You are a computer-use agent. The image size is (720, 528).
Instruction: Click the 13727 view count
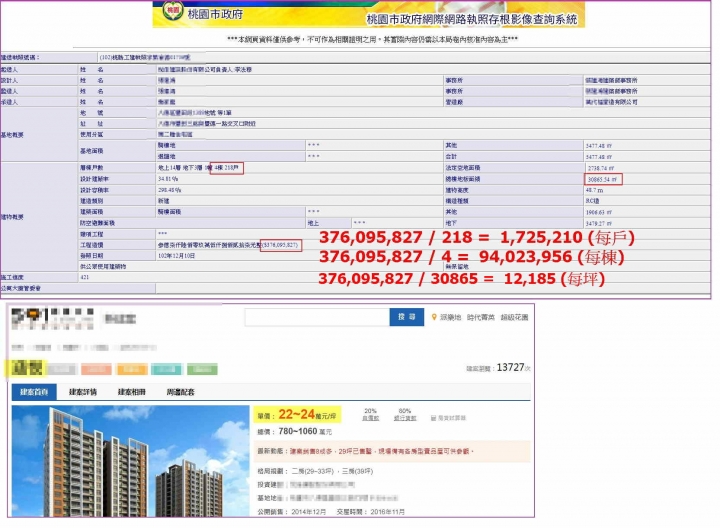[510, 367]
